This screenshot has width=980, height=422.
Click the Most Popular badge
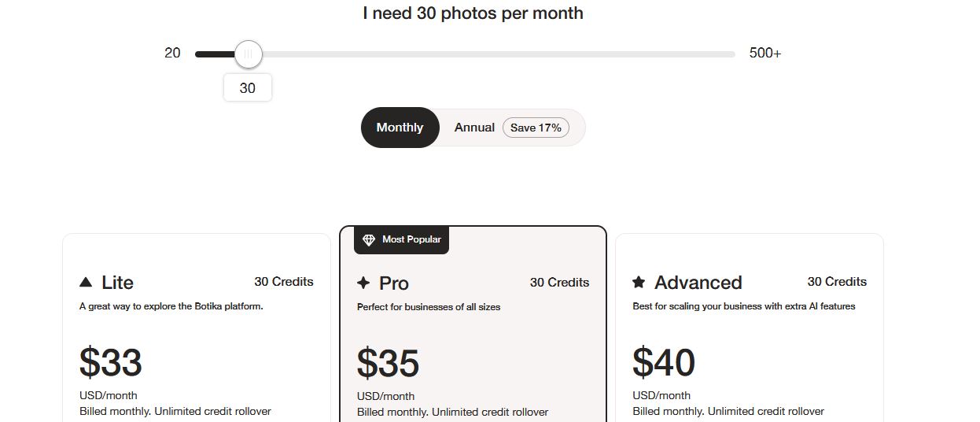point(402,240)
